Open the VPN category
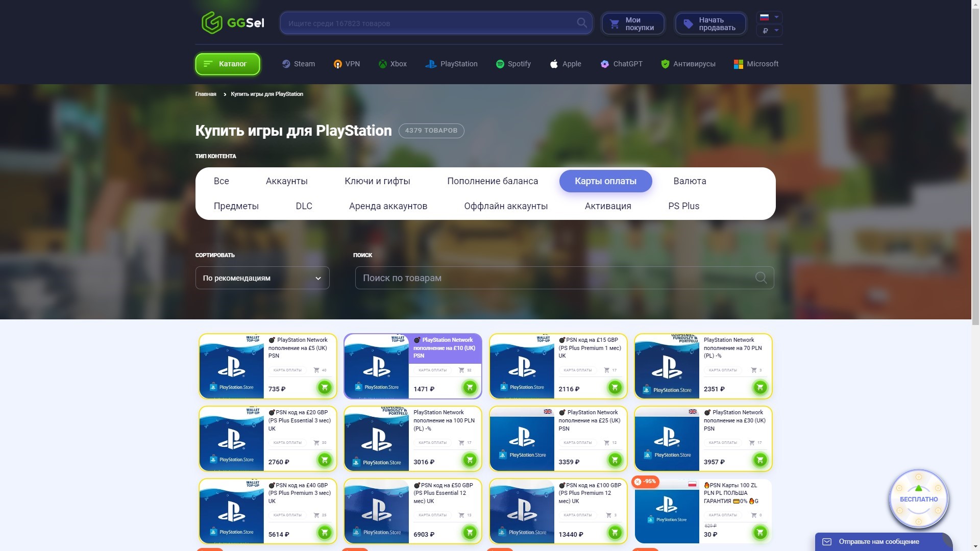 click(x=347, y=64)
